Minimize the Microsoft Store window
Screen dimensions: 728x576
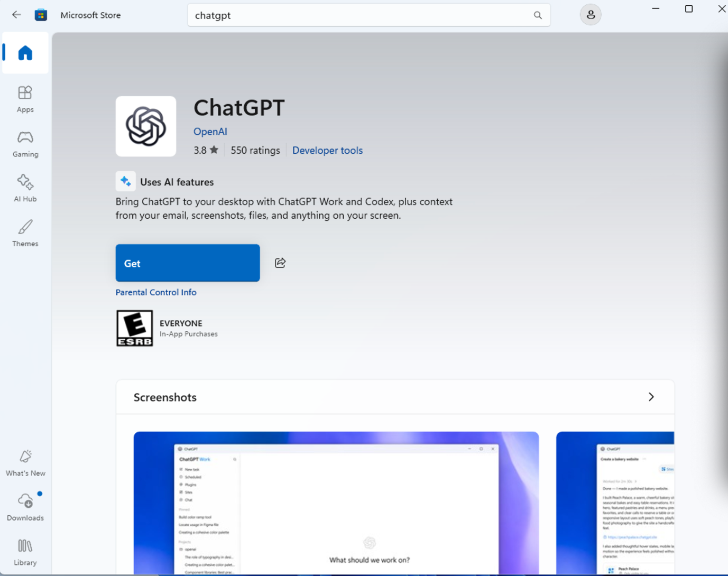click(x=656, y=9)
